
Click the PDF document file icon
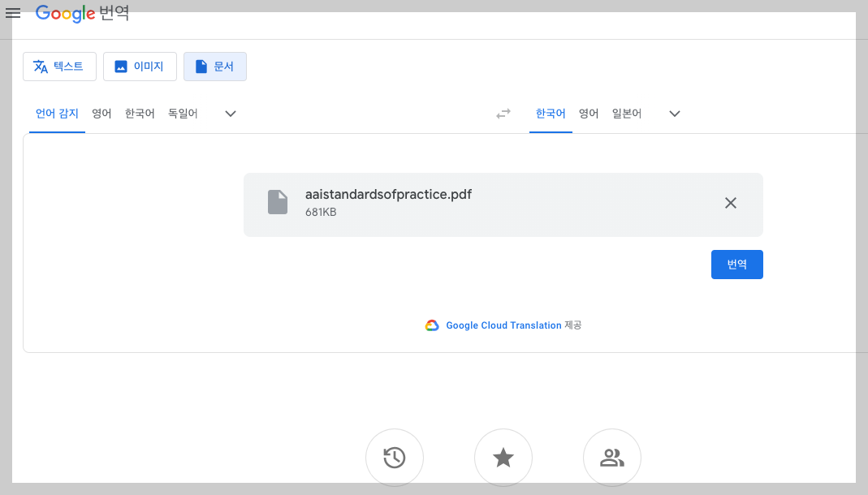pyautogui.click(x=278, y=202)
